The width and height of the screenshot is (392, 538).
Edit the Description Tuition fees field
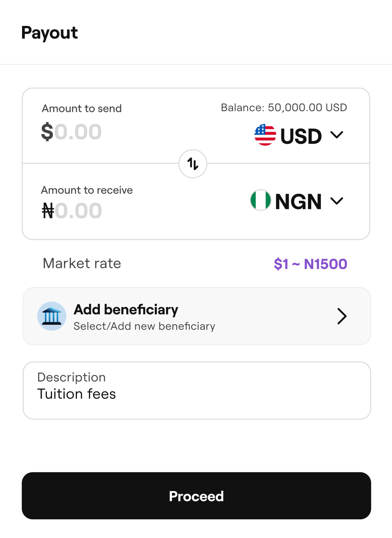pyautogui.click(x=197, y=391)
